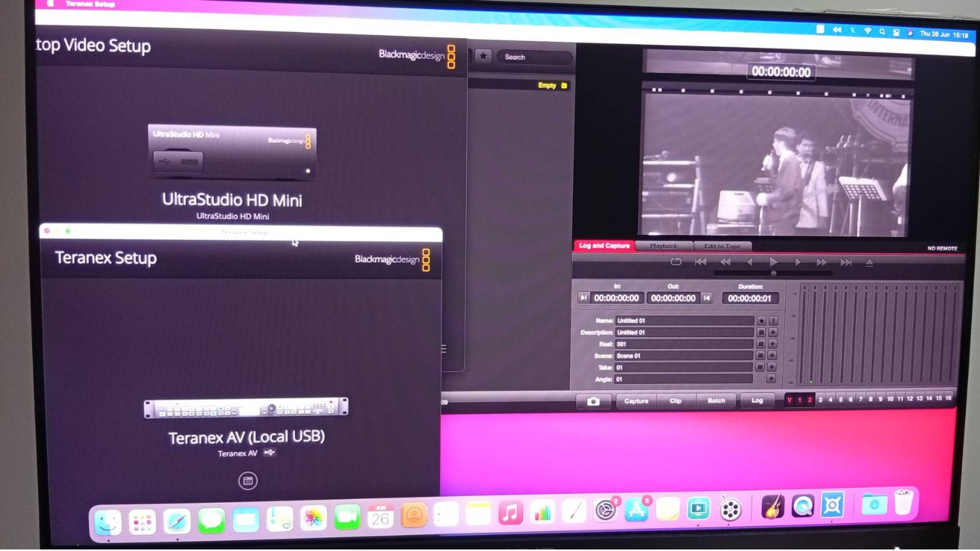Viewport: 980px width, 551px height.
Task: Enable audio channel 10
Action: pos(890,399)
